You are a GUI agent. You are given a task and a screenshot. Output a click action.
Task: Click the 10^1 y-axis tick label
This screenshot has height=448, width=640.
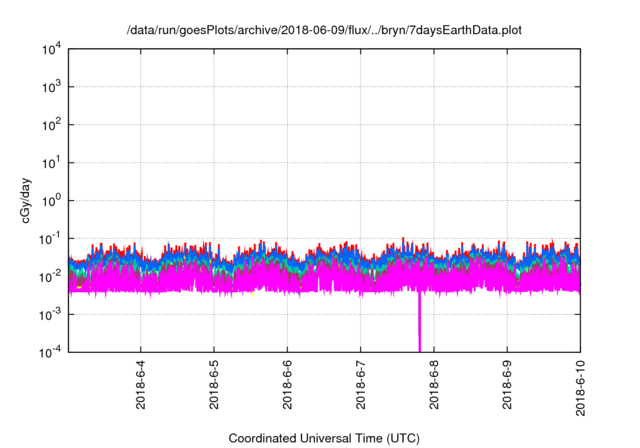coord(51,163)
